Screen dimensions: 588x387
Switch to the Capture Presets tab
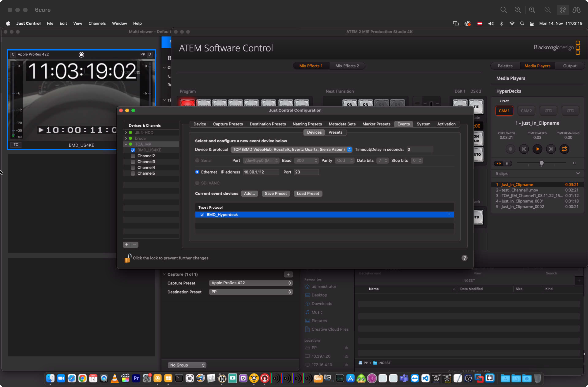pyautogui.click(x=228, y=124)
